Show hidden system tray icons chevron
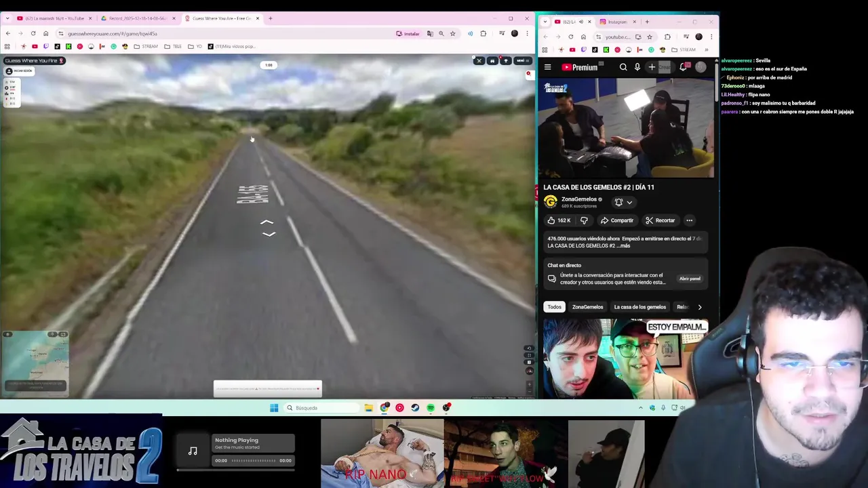868x488 pixels. (x=640, y=408)
